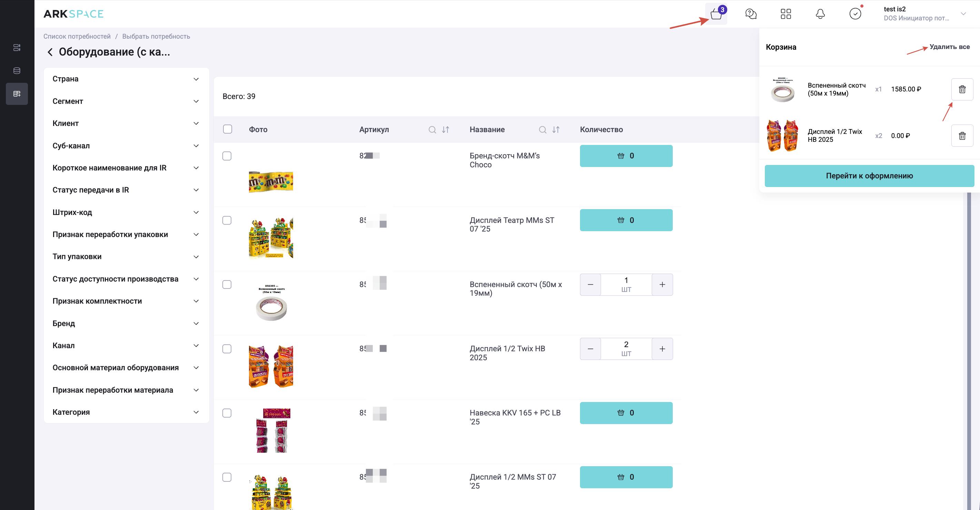Click Удалить все in the cart
The image size is (980, 510).
[x=949, y=47]
